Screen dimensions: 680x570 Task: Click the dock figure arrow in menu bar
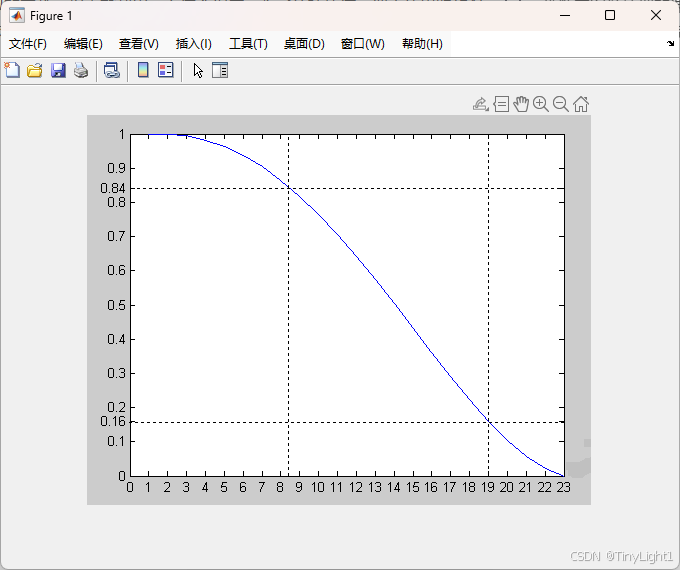click(670, 43)
